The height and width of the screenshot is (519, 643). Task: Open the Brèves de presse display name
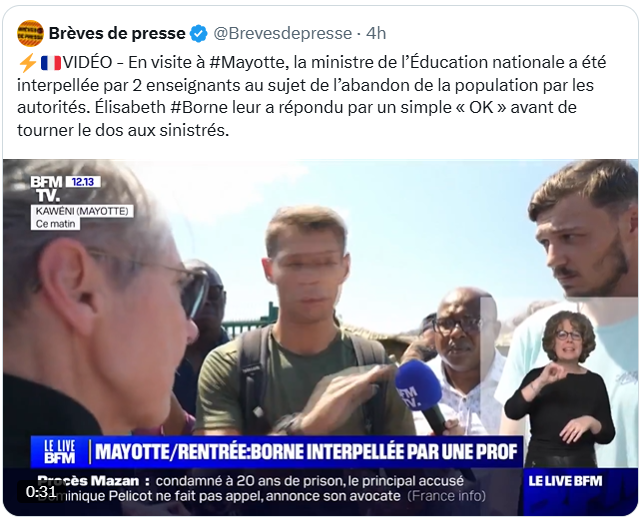tap(117, 33)
